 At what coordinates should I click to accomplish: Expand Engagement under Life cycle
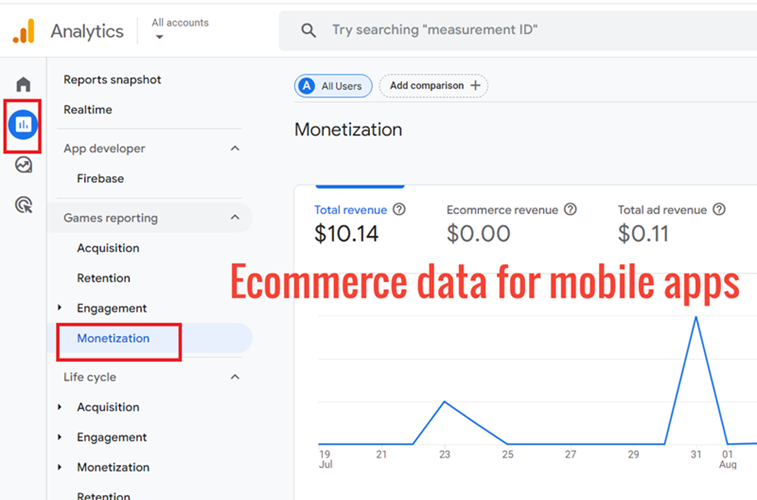pyautogui.click(x=59, y=437)
